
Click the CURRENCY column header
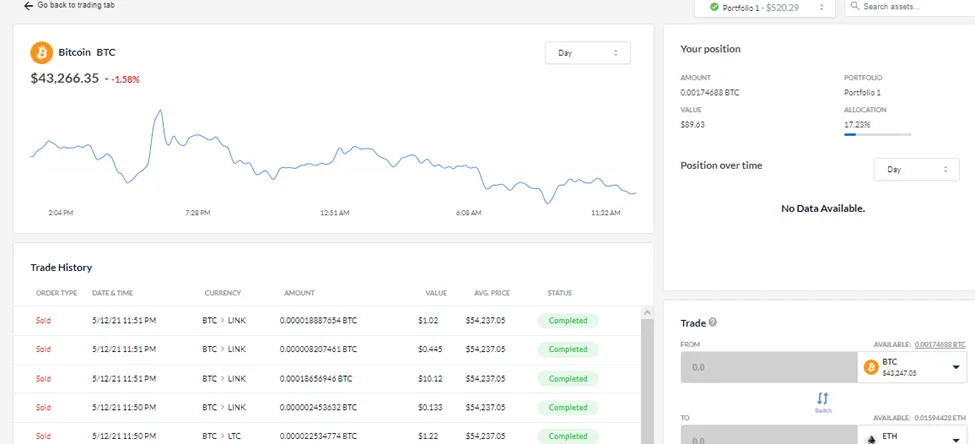click(223, 293)
